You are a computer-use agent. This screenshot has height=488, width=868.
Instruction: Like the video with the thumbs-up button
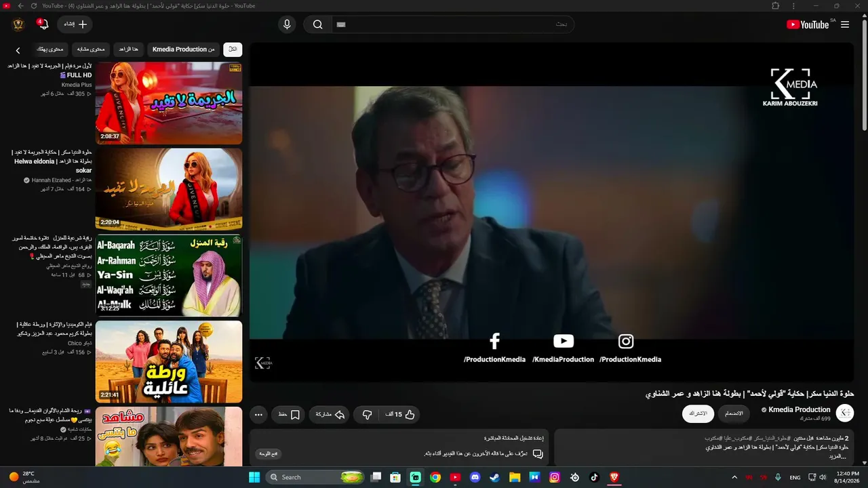coord(400,414)
